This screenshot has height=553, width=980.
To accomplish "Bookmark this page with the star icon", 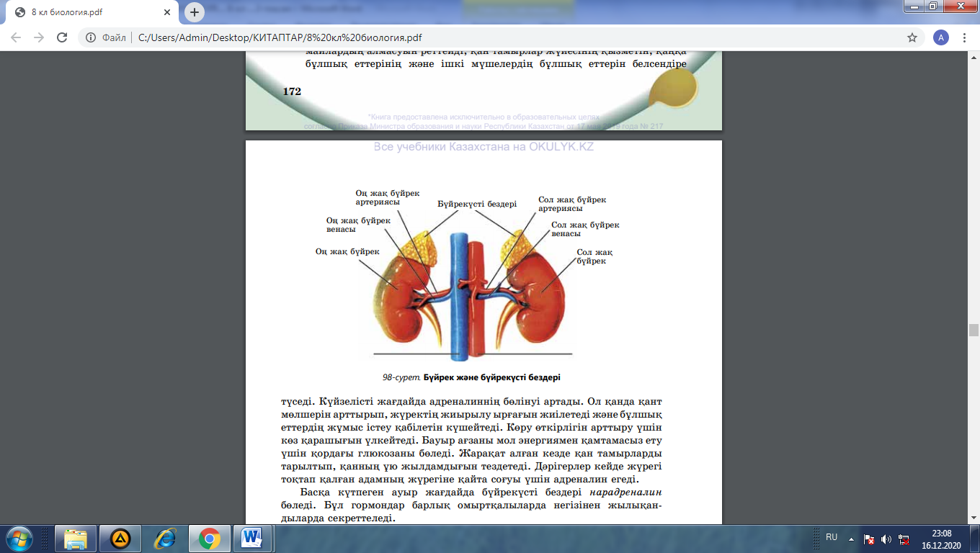I will 912,37.
